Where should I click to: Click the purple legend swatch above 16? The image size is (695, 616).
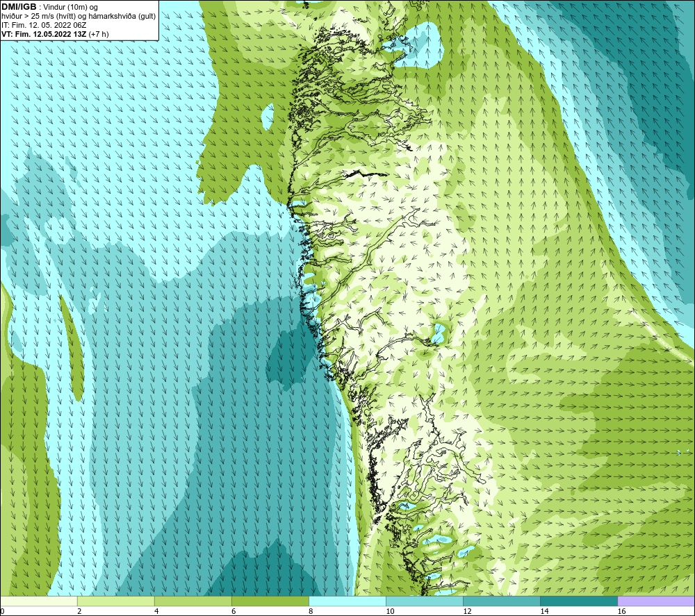[x=656, y=601]
